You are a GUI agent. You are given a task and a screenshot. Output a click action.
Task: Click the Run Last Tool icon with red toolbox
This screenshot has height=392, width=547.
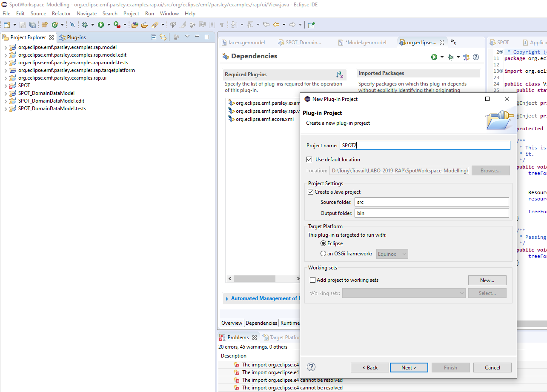click(x=116, y=25)
